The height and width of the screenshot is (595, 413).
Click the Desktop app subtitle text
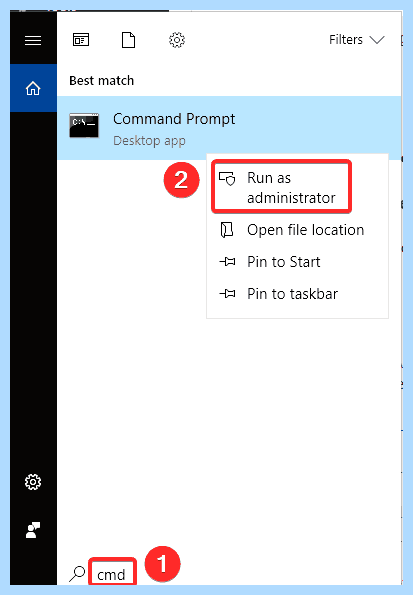149,141
